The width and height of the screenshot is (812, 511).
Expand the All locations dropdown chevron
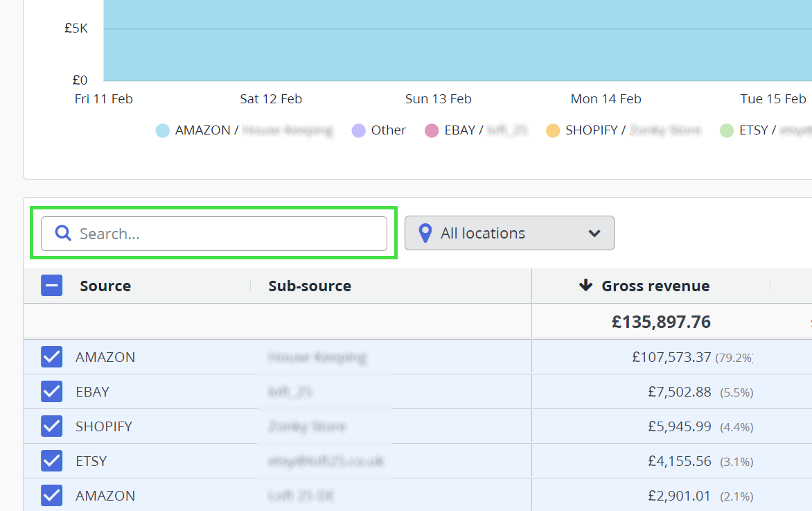(594, 234)
